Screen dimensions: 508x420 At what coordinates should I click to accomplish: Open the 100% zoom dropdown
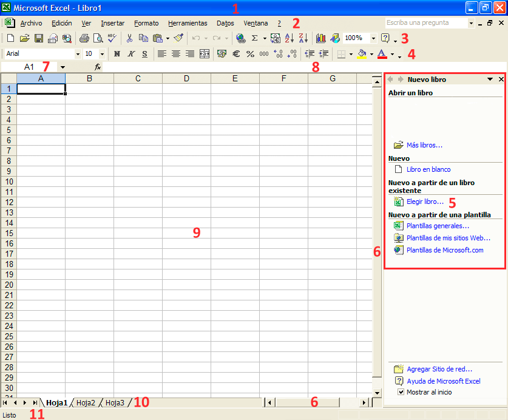(373, 38)
